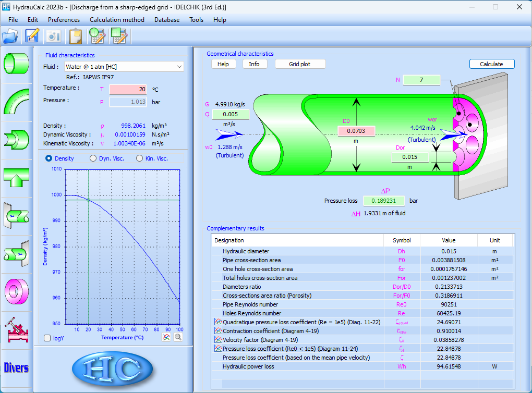Screen dimensions: 532x393
Task: Select the Dyn. Visc. radio button
Action: (x=93, y=158)
